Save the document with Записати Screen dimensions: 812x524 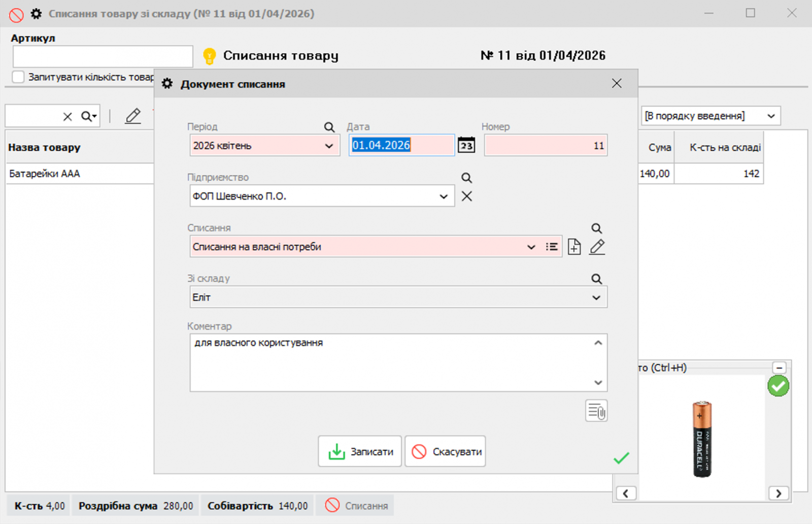point(359,451)
